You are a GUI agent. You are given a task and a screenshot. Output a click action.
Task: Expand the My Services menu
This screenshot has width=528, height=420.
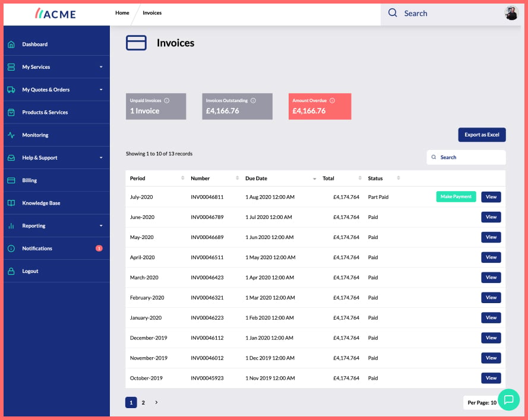(x=101, y=67)
